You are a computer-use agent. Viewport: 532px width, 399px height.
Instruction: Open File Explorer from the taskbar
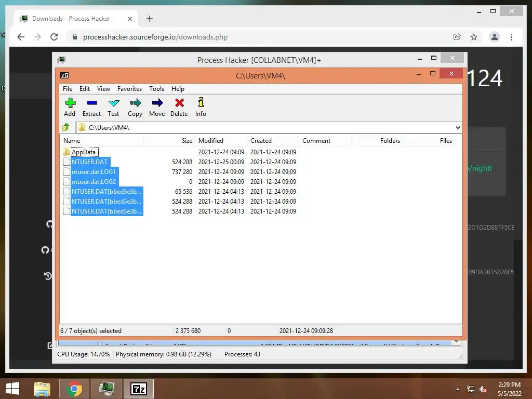click(42, 389)
